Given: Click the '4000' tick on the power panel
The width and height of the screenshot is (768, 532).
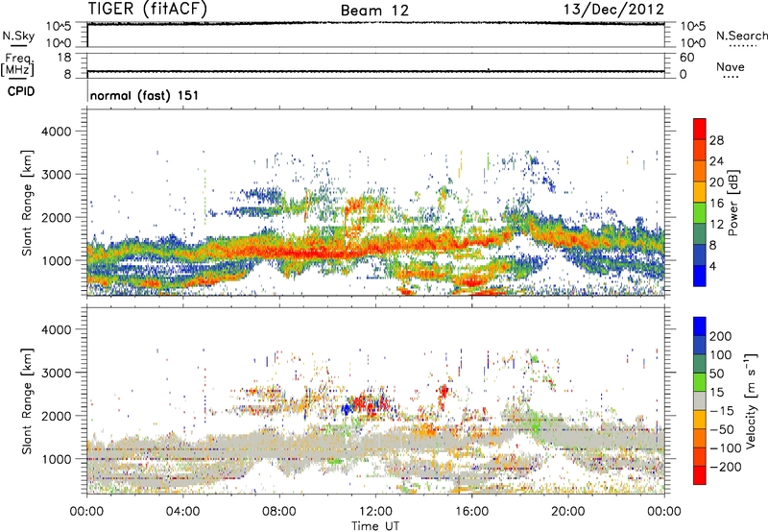Looking at the screenshot, I should tap(56, 132).
